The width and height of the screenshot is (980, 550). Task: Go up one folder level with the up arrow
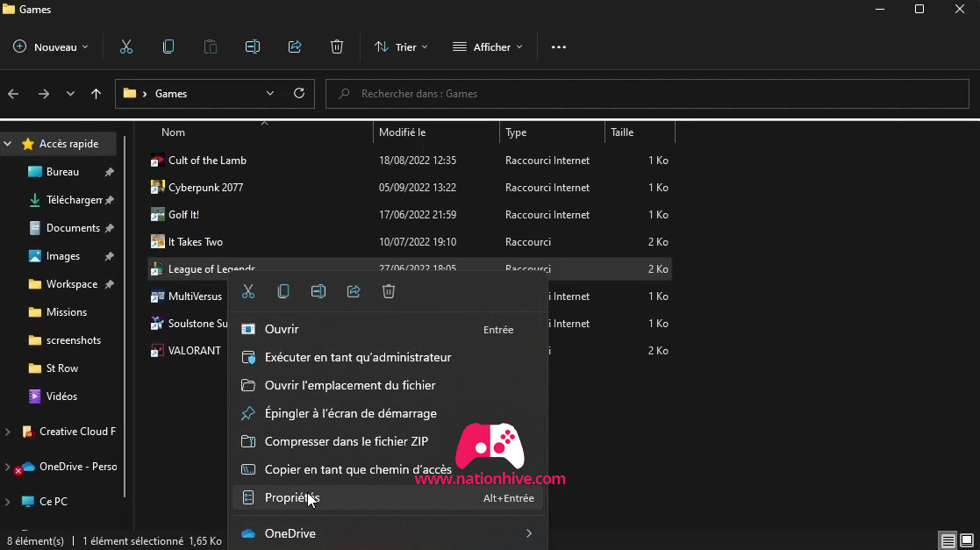click(x=96, y=94)
